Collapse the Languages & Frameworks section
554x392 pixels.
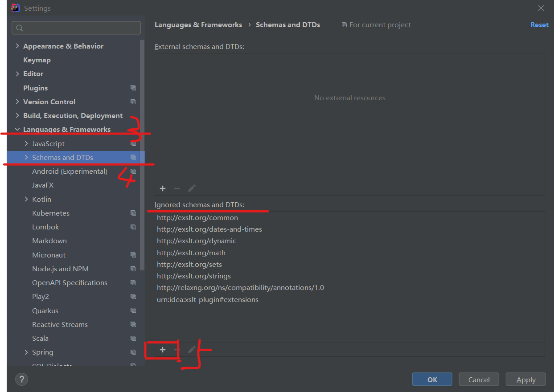17,129
